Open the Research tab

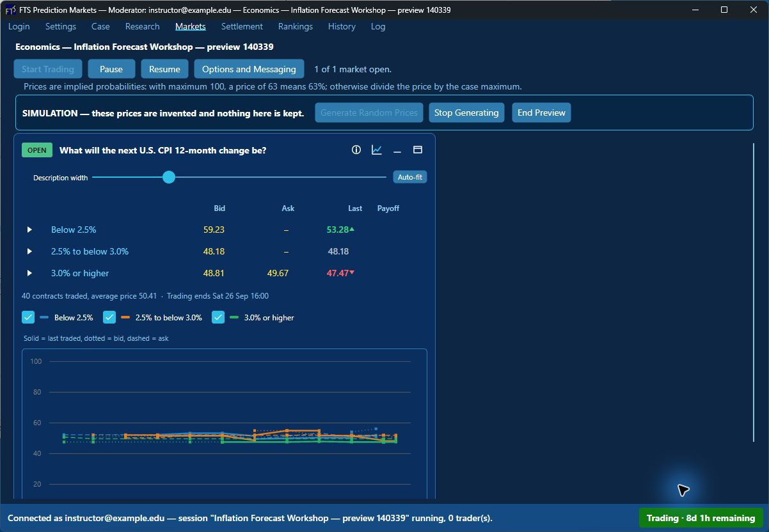[x=143, y=26]
